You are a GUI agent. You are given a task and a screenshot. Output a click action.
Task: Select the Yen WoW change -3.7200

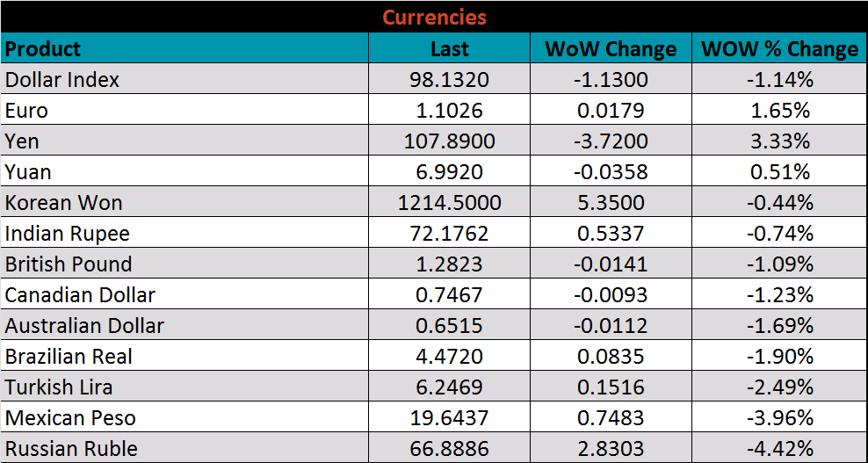pyautogui.click(x=611, y=141)
